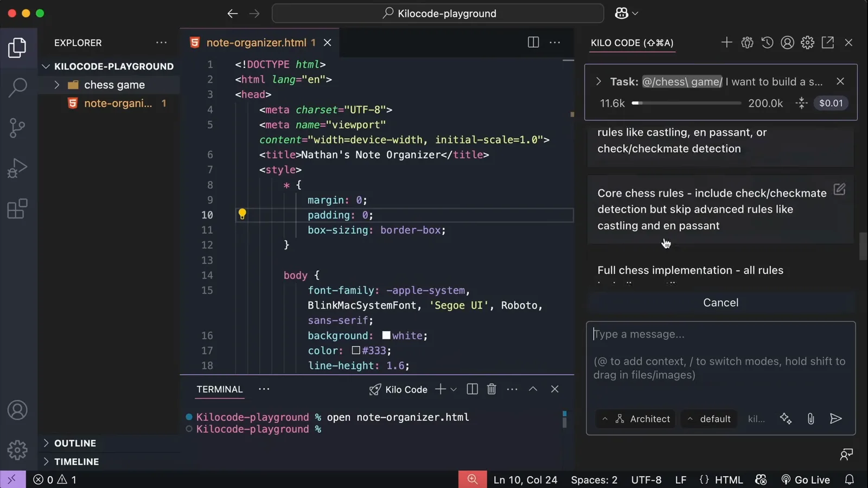Select the TERMINAL panel tab
This screenshot has width=868, height=488.
pyautogui.click(x=220, y=389)
